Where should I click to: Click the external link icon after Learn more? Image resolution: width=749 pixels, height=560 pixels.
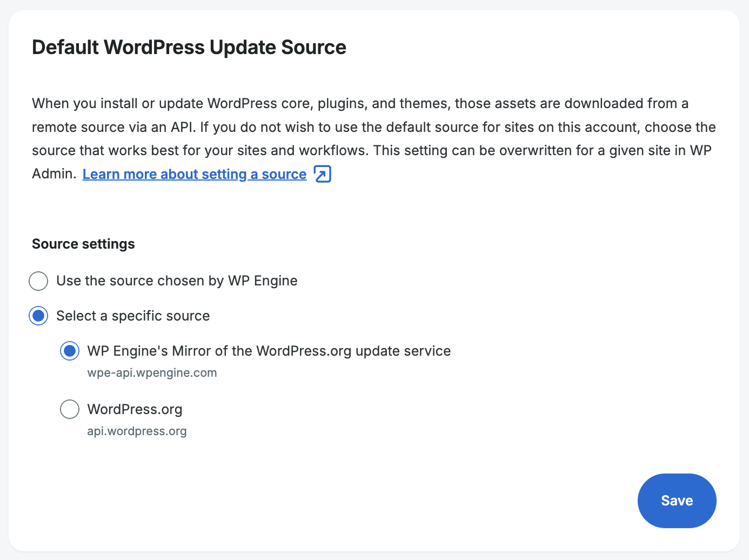coord(323,174)
